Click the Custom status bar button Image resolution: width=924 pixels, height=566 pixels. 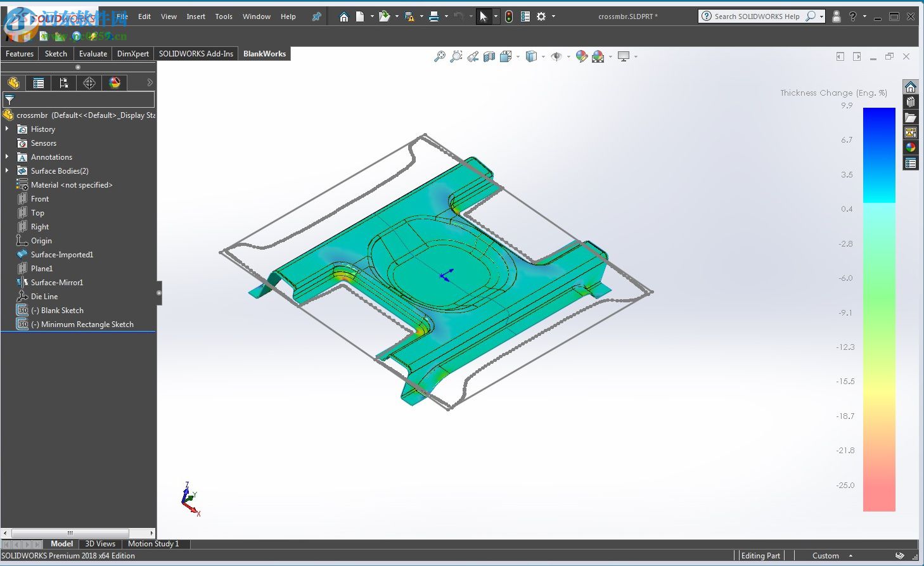coord(825,555)
